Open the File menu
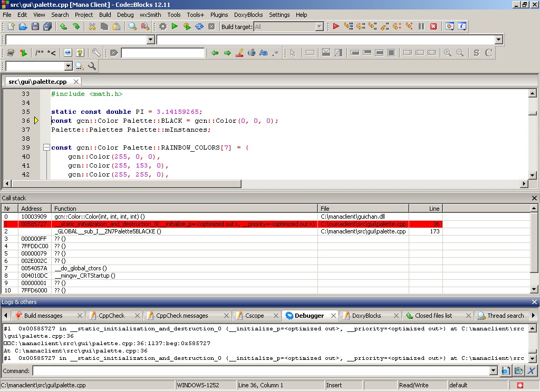This screenshot has height=392, width=540. point(7,15)
